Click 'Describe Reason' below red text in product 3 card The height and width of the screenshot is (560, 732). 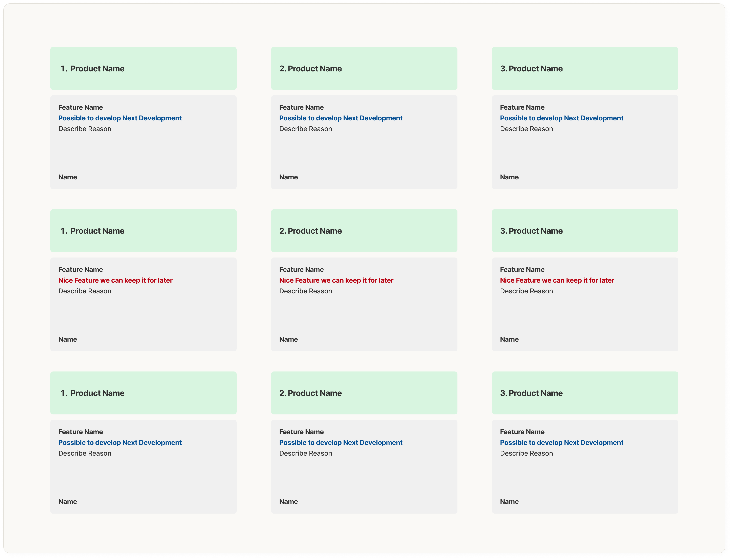click(x=526, y=291)
